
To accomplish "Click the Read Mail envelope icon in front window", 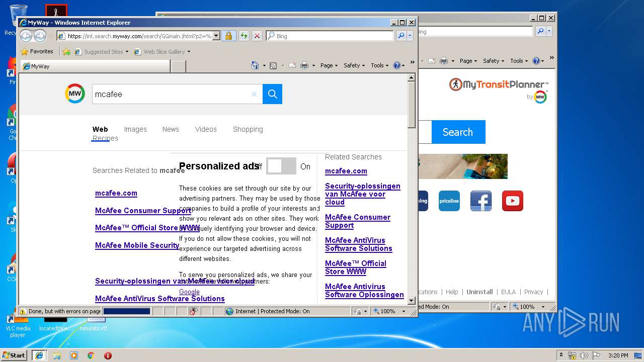I will [x=292, y=65].
